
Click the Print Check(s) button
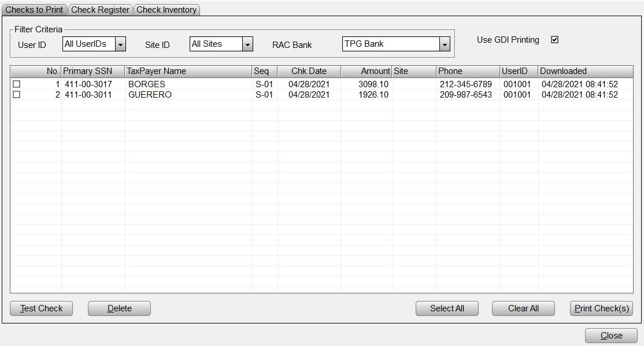[601, 308]
